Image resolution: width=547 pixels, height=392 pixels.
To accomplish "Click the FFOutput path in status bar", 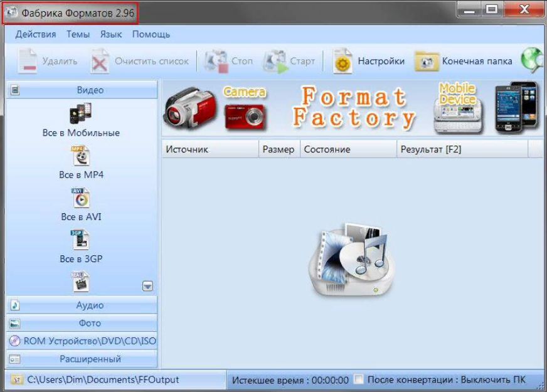I will pos(103,379).
